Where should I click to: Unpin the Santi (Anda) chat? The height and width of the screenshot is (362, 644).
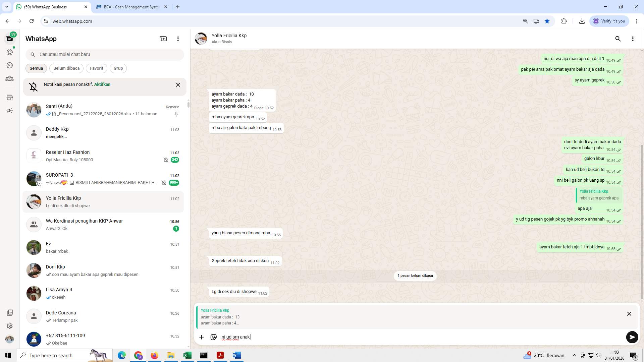(x=176, y=114)
